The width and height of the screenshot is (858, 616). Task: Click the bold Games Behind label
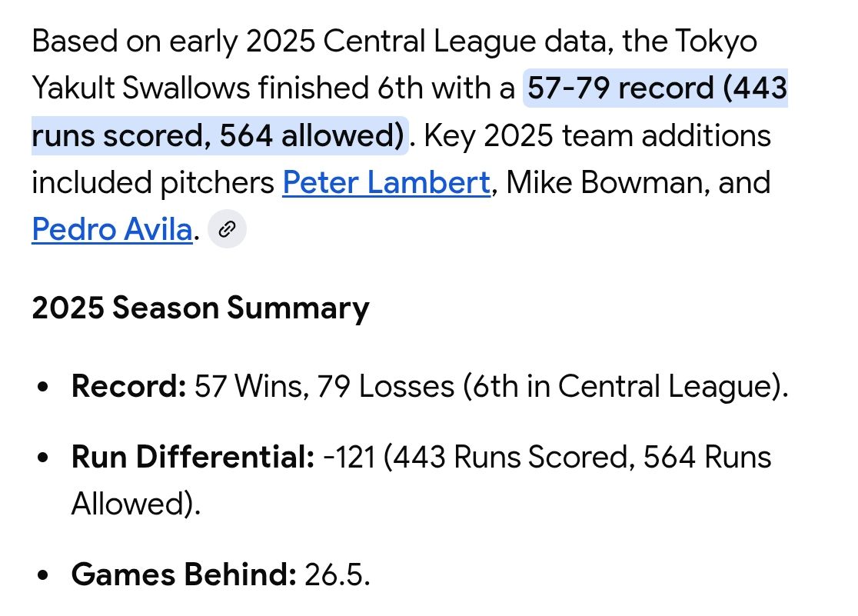[x=183, y=574]
